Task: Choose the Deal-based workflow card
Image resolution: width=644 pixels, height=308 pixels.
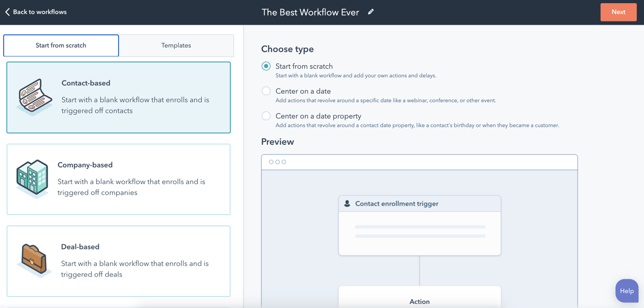Action: (119, 261)
